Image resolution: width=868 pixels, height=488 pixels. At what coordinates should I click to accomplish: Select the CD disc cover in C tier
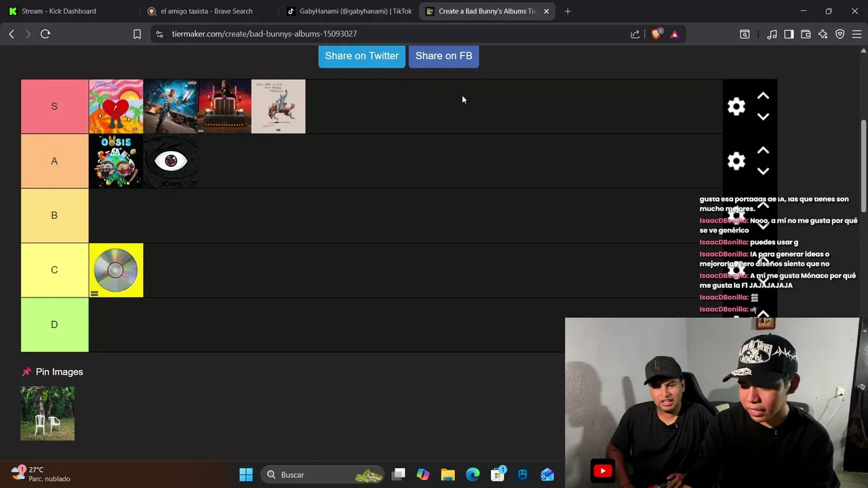tap(116, 270)
